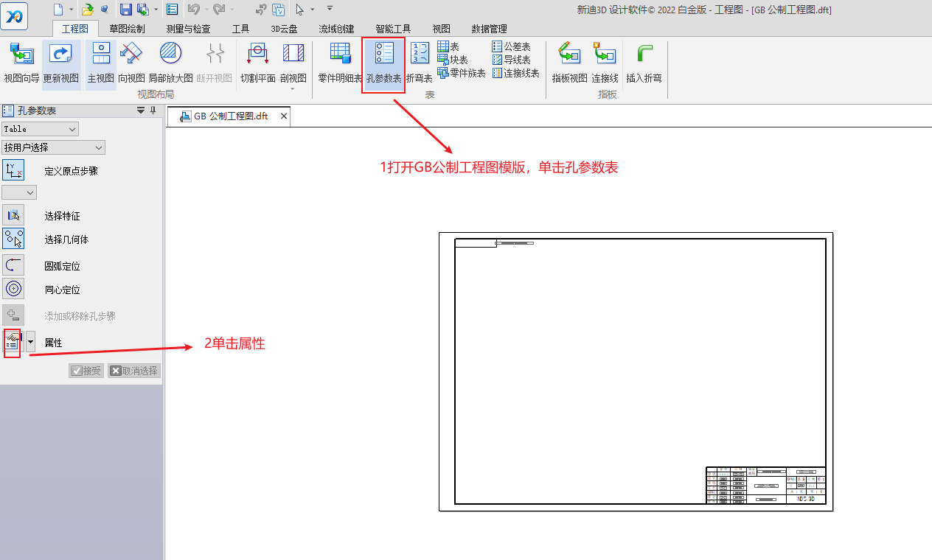
Task: Expand the New document dropdown arrow
Action: tap(72, 9)
